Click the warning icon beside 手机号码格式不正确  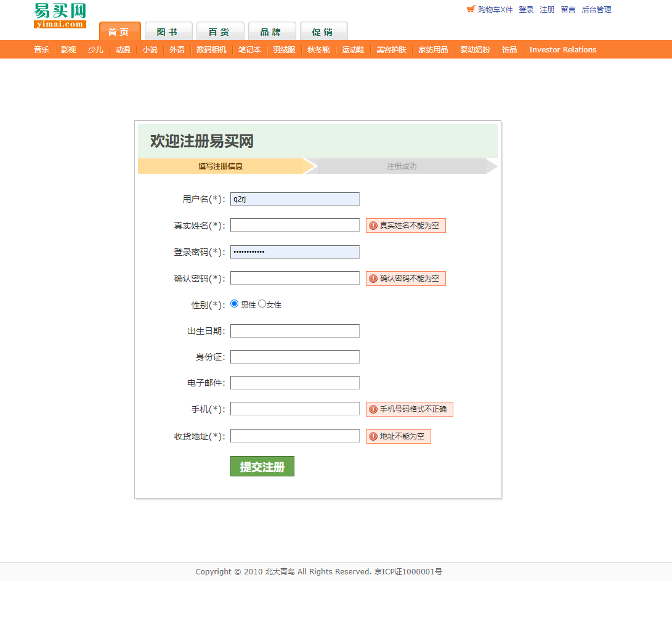373,409
